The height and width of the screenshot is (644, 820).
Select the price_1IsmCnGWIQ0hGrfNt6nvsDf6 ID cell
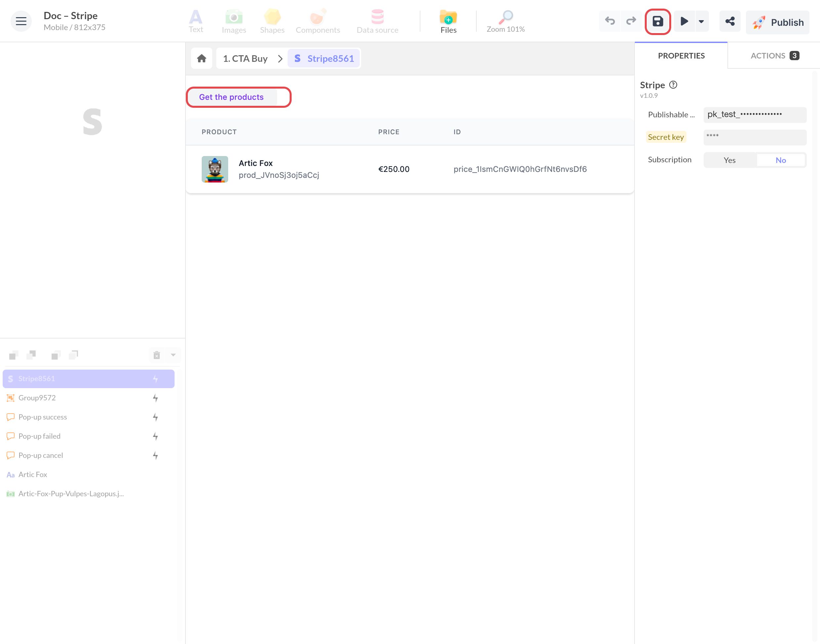coord(520,169)
